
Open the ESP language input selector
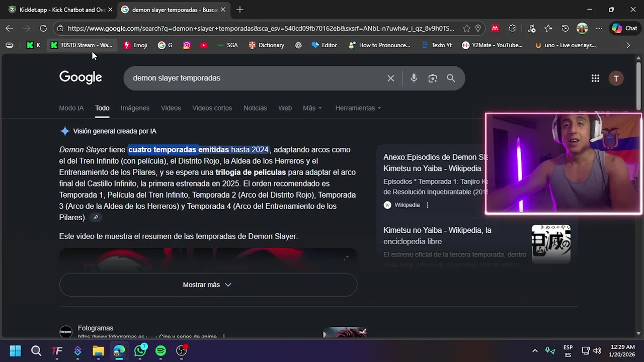click(568, 350)
